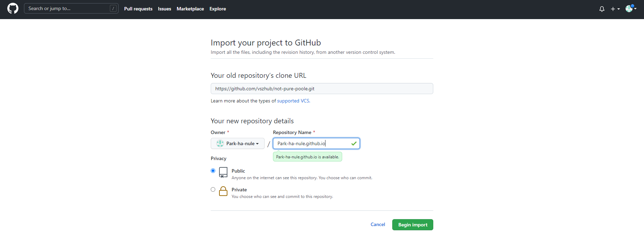The width and height of the screenshot is (644, 241).
Task: Click the Repository Name input field
Action: click(x=316, y=143)
